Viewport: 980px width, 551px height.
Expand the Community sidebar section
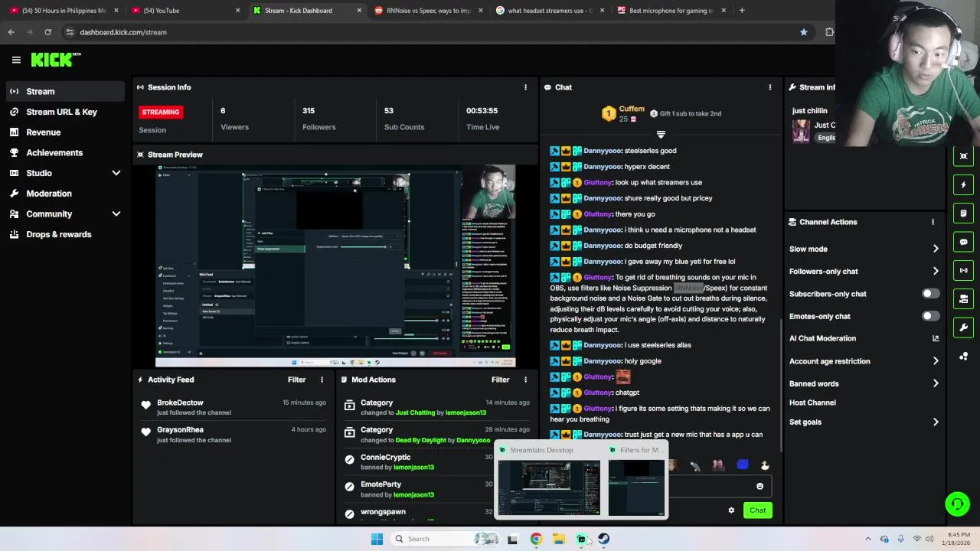click(x=64, y=214)
